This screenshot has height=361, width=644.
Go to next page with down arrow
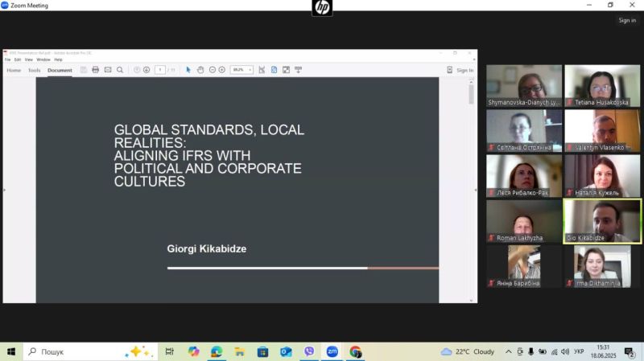pyautogui.click(x=147, y=70)
